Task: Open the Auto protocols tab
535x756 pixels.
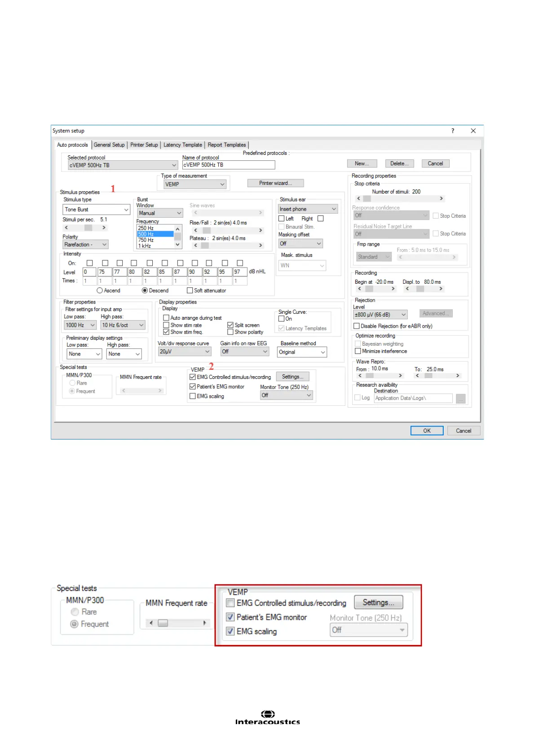Action: pyautogui.click(x=72, y=145)
